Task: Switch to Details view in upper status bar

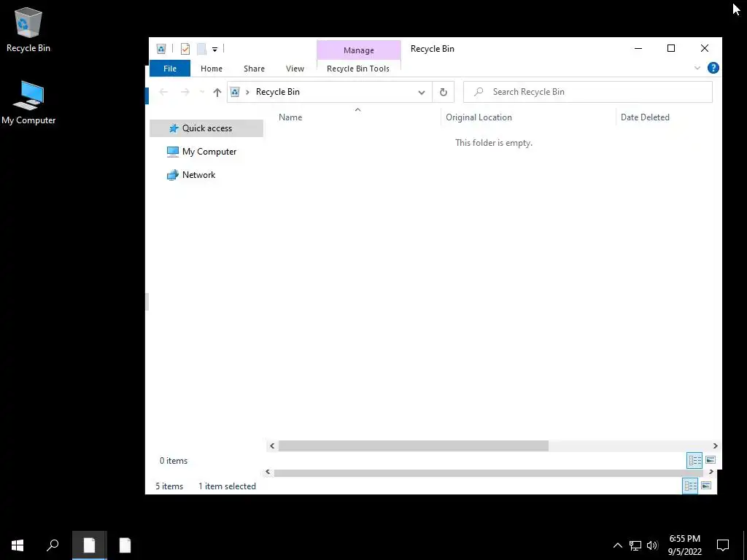Action: 694,460
